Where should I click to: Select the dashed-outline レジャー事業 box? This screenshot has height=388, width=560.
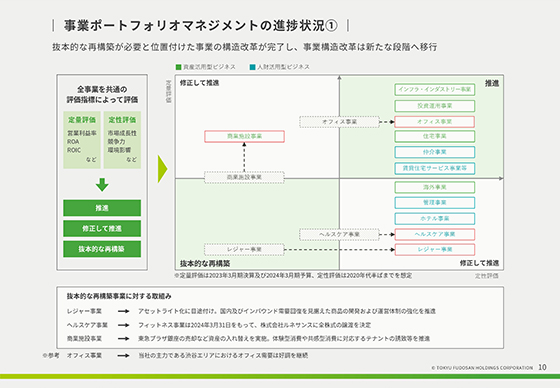244,249
